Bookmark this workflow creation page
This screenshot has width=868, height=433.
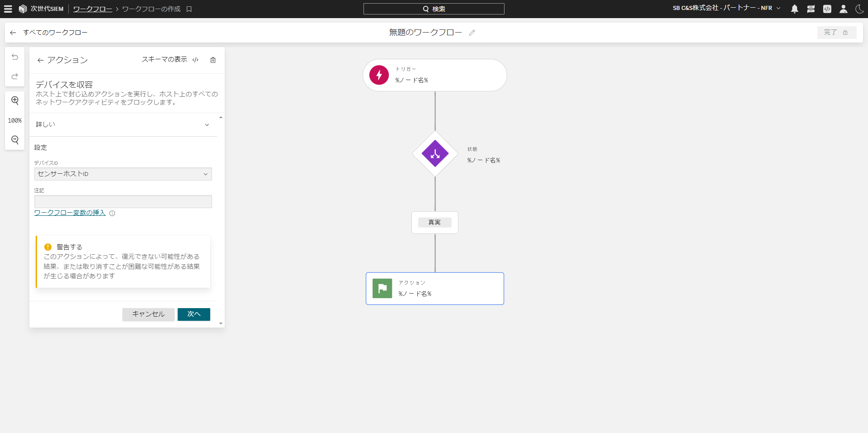189,9
